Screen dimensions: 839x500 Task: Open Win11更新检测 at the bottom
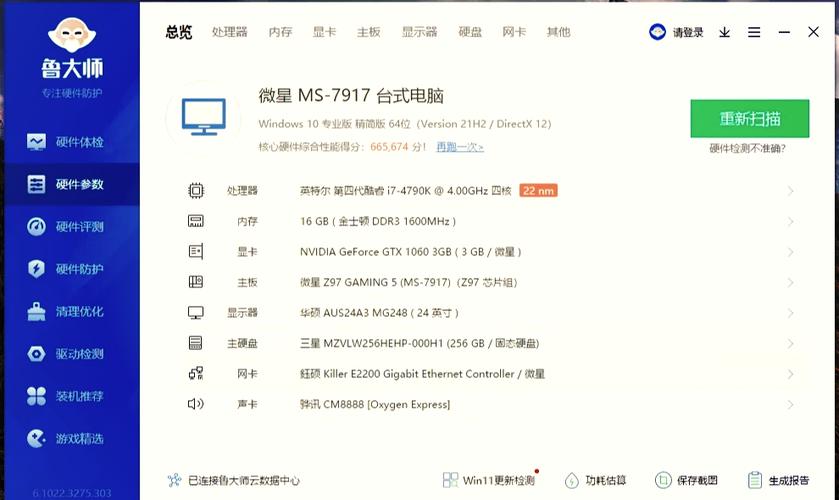(x=488, y=480)
